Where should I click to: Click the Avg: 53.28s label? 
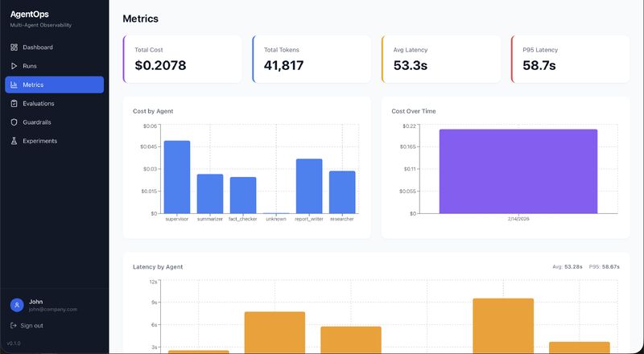[568, 267]
